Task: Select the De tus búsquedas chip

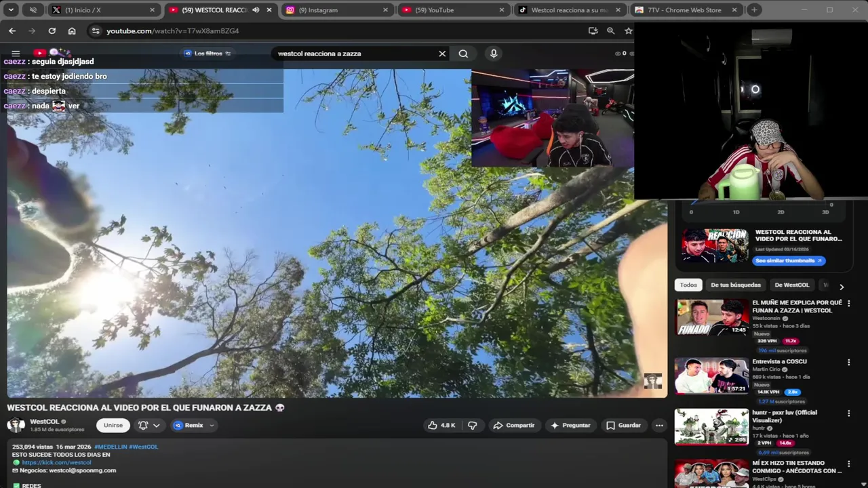Action: point(736,285)
